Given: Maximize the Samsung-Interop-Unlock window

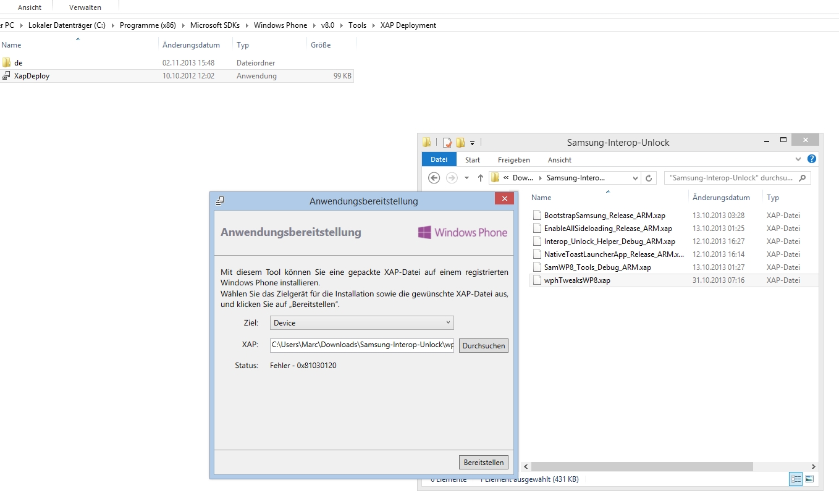Looking at the screenshot, I should pyautogui.click(x=783, y=140).
